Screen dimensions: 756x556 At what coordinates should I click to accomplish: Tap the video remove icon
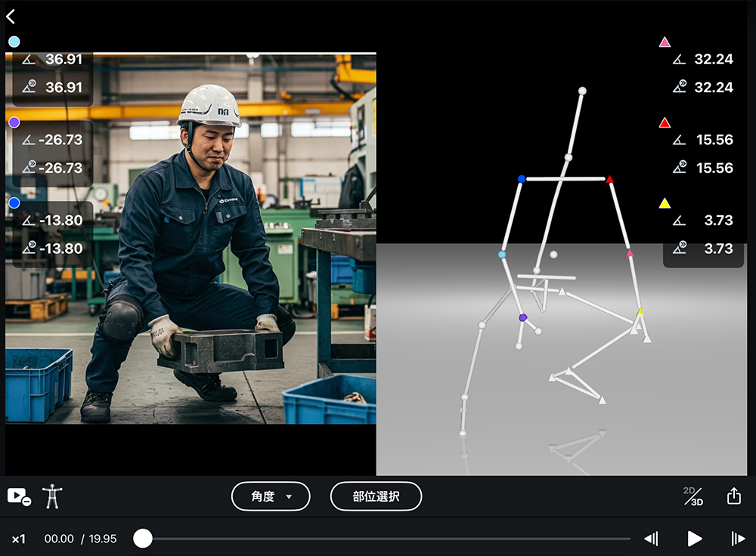point(20,497)
